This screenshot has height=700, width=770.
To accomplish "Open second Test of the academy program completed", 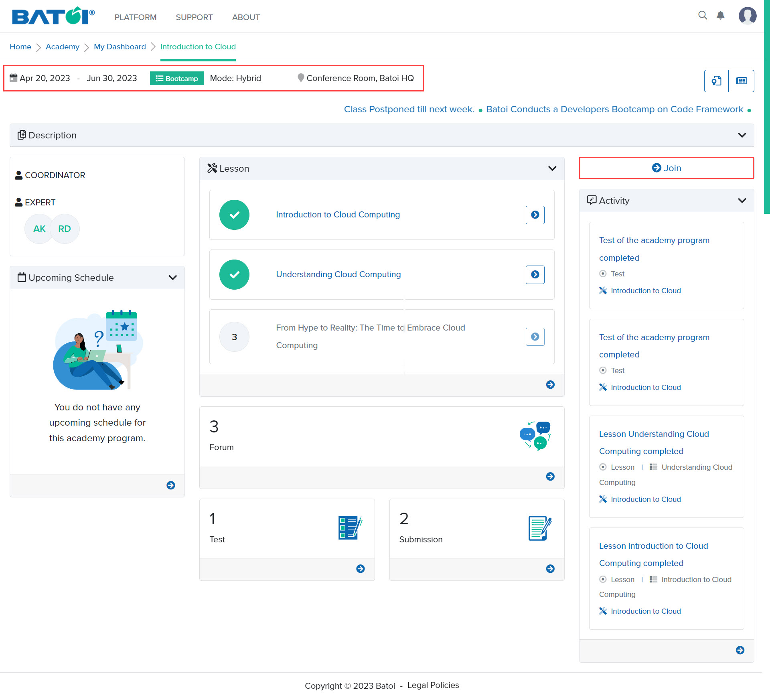I will point(654,346).
